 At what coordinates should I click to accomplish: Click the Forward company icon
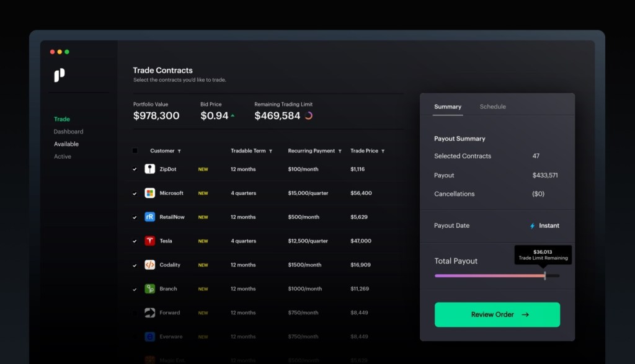point(150,313)
